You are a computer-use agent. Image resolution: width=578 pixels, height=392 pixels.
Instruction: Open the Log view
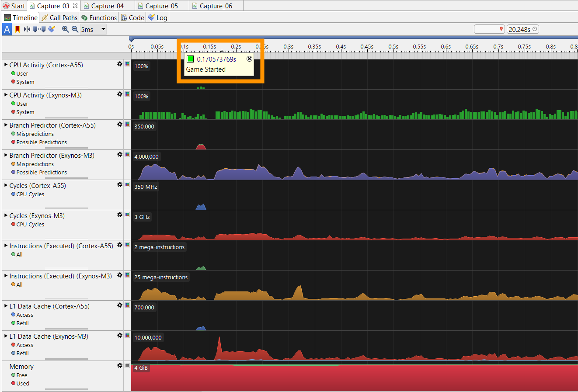click(157, 17)
